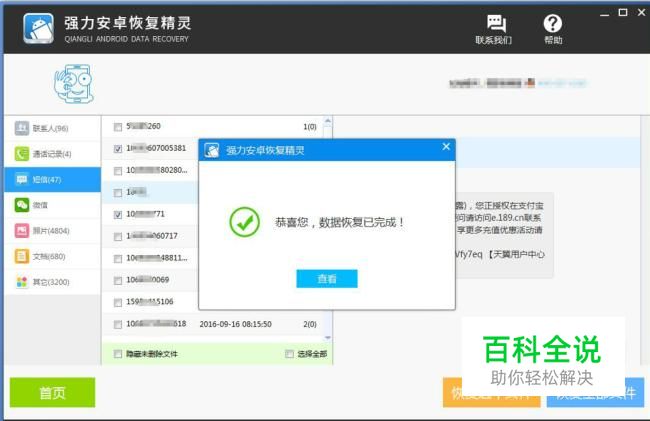The height and width of the screenshot is (421, 650).
Task: Maximize the recovery application window
Action: click(623, 12)
